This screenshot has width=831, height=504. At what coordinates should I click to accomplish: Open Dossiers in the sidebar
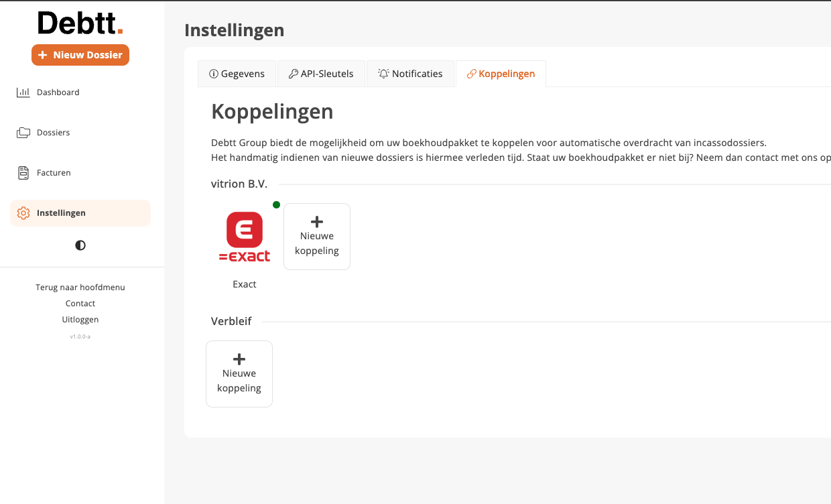click(x=54, y=133)
